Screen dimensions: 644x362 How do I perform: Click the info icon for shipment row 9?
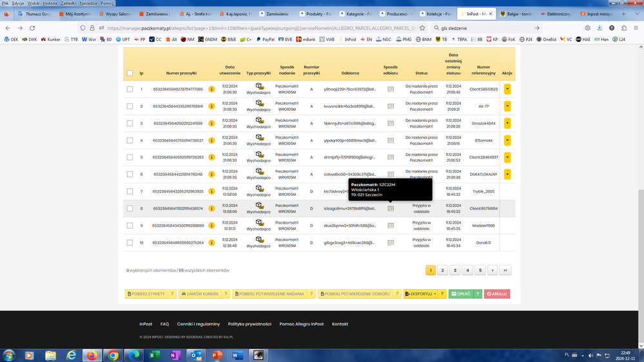(x=211, y=225)
